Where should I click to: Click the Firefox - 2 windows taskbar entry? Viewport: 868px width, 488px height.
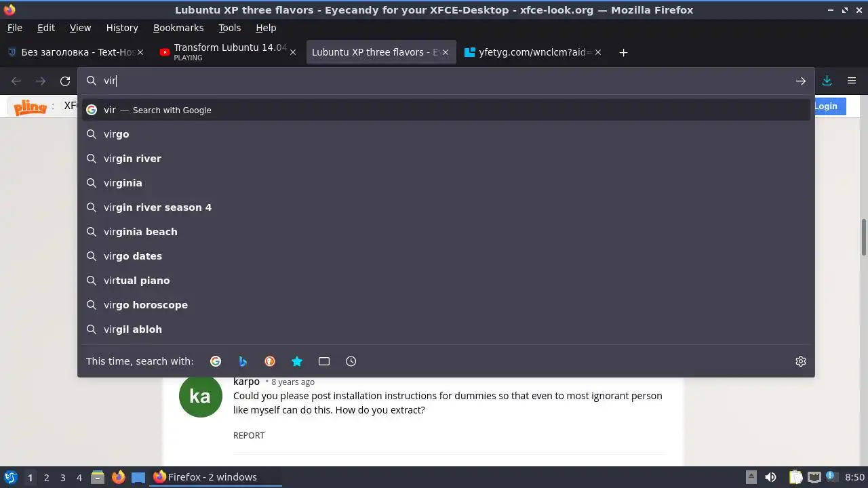pyautogui.click(x=215, y=477)
